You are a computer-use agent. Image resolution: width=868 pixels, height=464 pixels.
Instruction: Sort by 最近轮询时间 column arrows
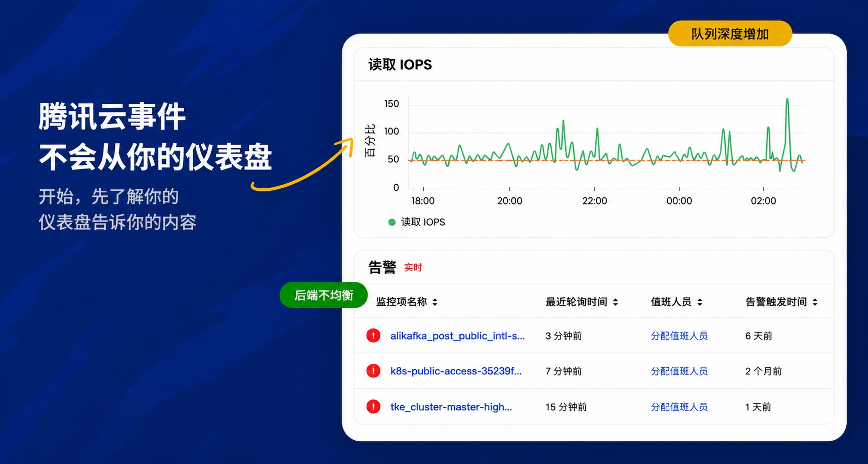click(x=616, y=302)
